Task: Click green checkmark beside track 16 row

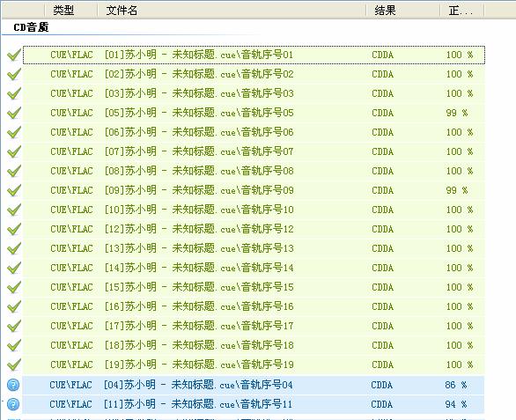Action: coord(14,306)
